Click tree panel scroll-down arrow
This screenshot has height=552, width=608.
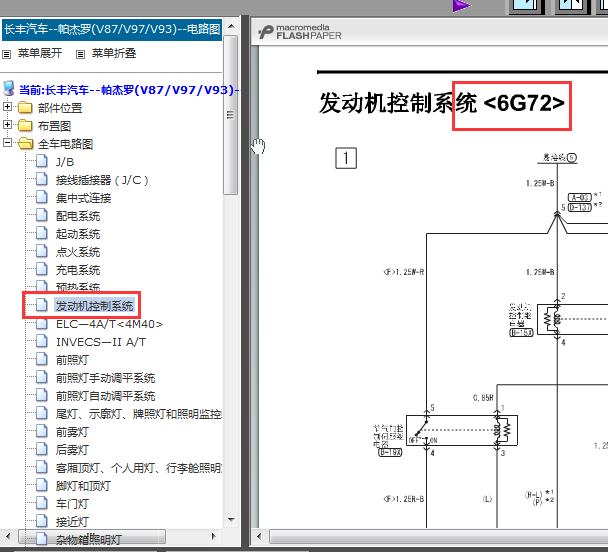click(x=231, y=520)
